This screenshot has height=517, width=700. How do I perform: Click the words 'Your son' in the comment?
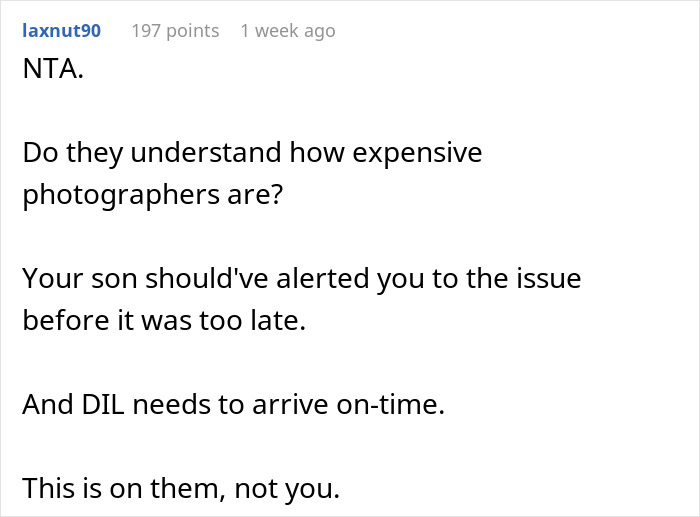(x=70, y=277)
